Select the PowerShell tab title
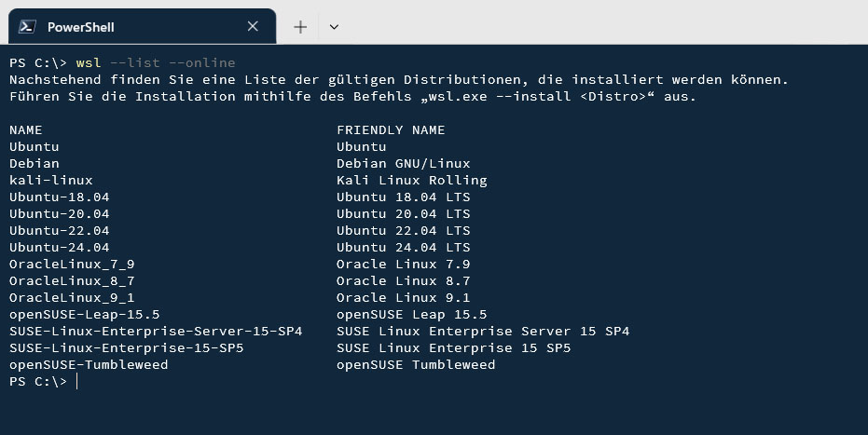The height and width of the screenshot is (435, 868). coord(80,27)
